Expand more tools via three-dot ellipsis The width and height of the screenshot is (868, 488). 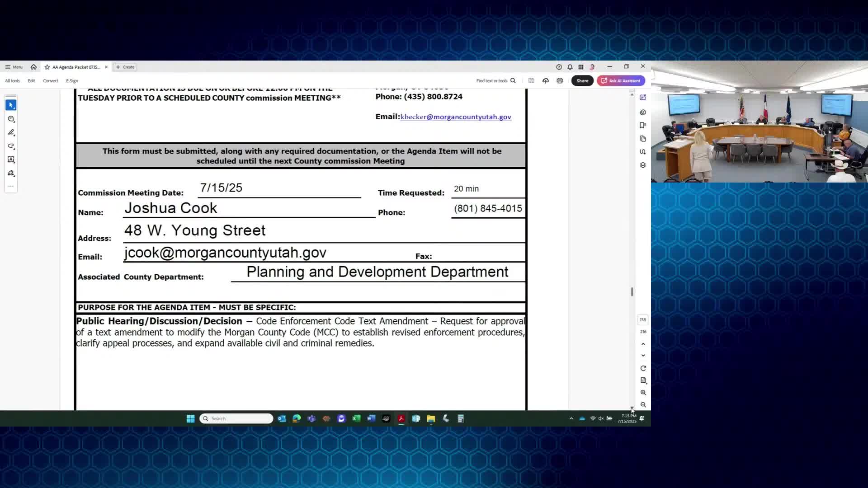(x=11, y=186)
